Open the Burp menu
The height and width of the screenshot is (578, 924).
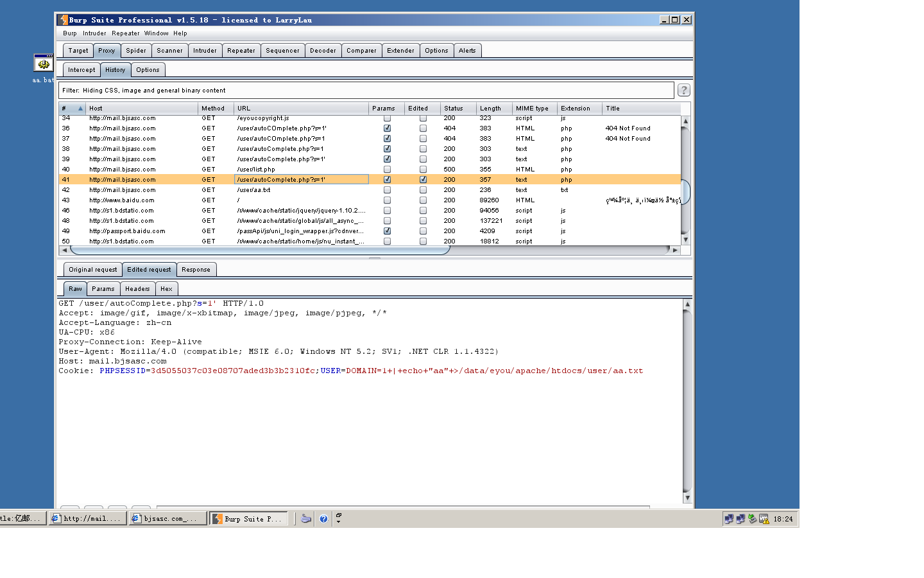70,33
